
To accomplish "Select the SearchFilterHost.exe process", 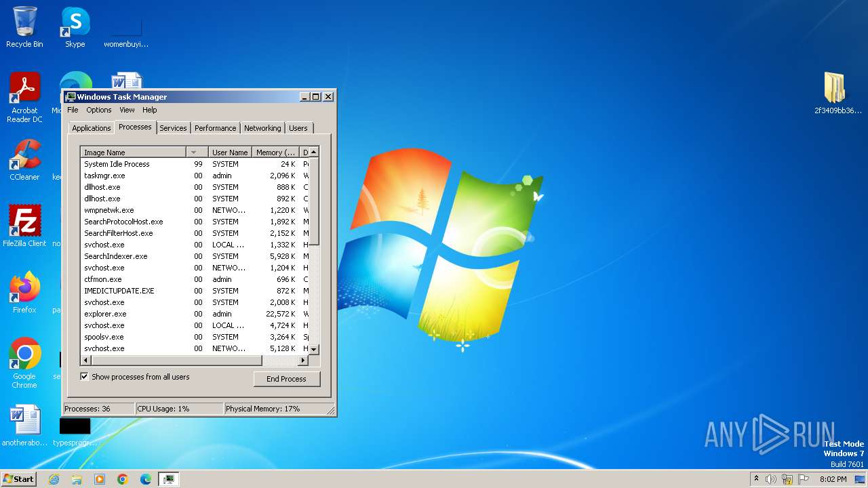I will 195,233.
